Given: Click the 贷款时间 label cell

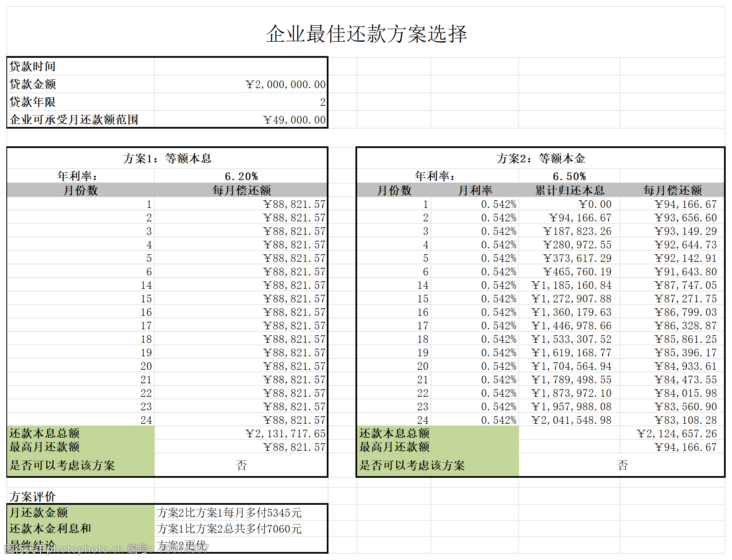Looking at the screenshot, I should 81,67.
